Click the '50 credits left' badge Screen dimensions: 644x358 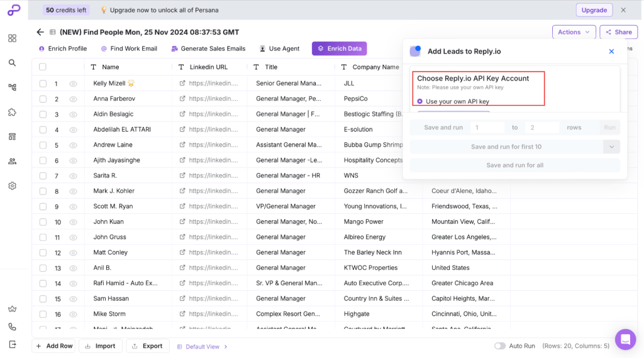coord(66,10)
